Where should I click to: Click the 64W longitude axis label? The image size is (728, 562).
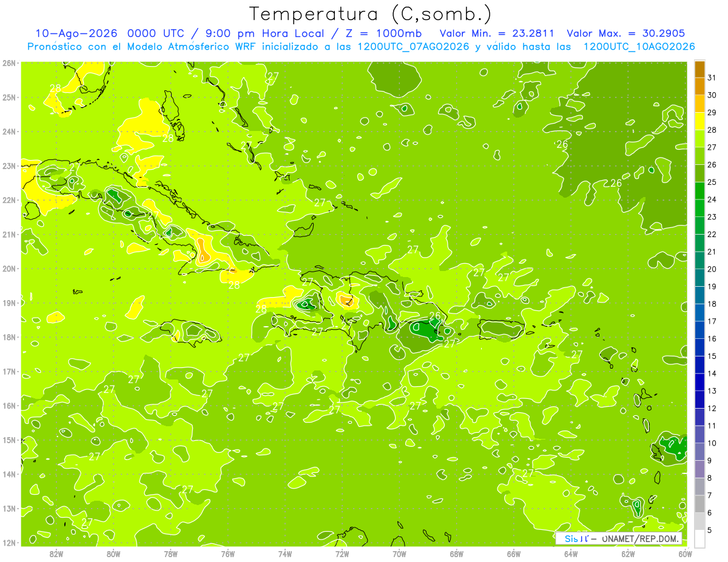point(571,554)
